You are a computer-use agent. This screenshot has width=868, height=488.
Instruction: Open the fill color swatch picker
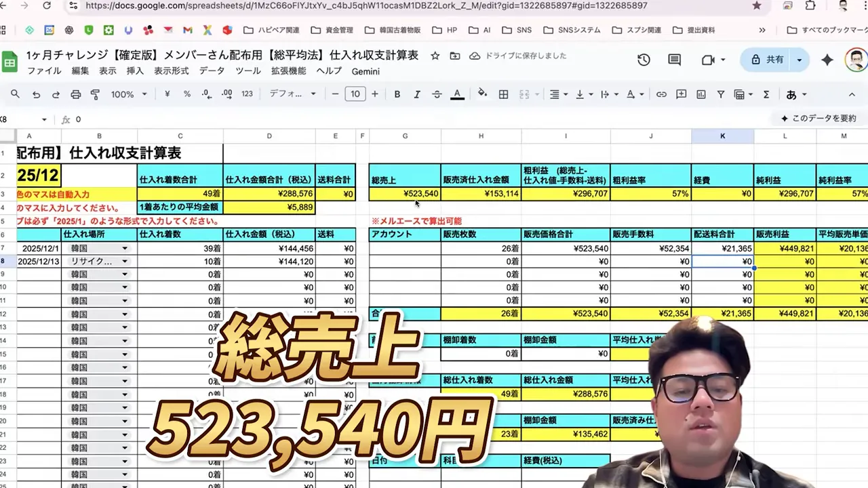[x=481, y=94]
